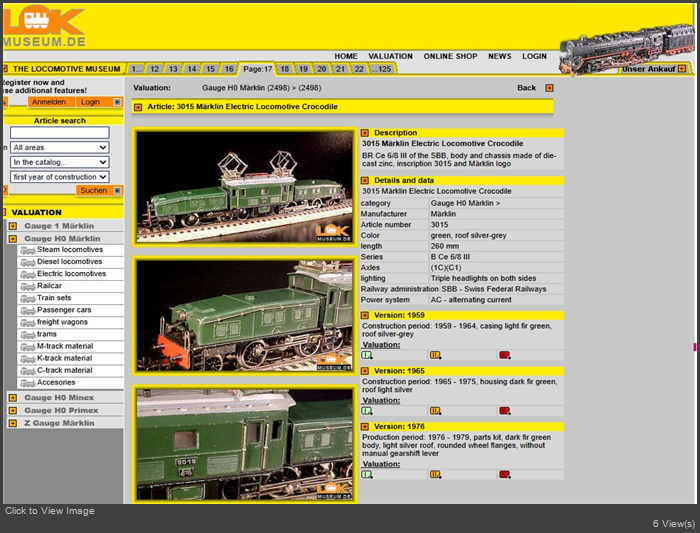The width and height of the screenshot is (700, 533).
Task: Click the train icon beside Steam locomotives
Action: coord(28,250)
